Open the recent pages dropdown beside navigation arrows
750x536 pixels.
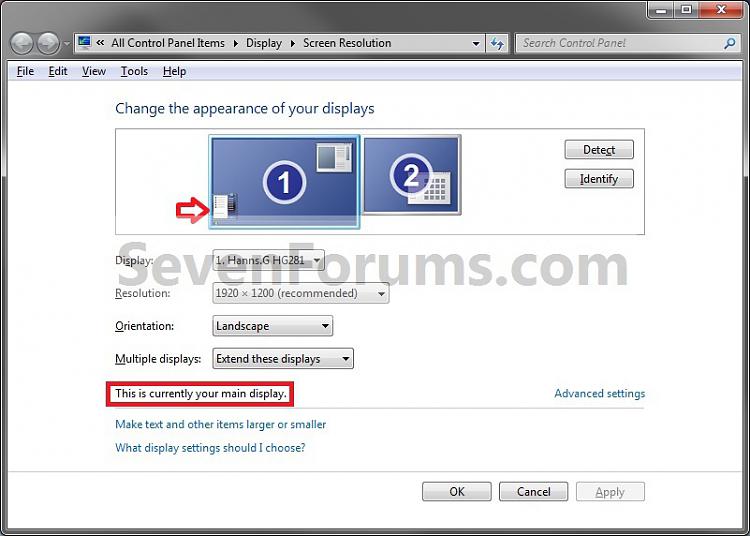click(x=66, y=44)
